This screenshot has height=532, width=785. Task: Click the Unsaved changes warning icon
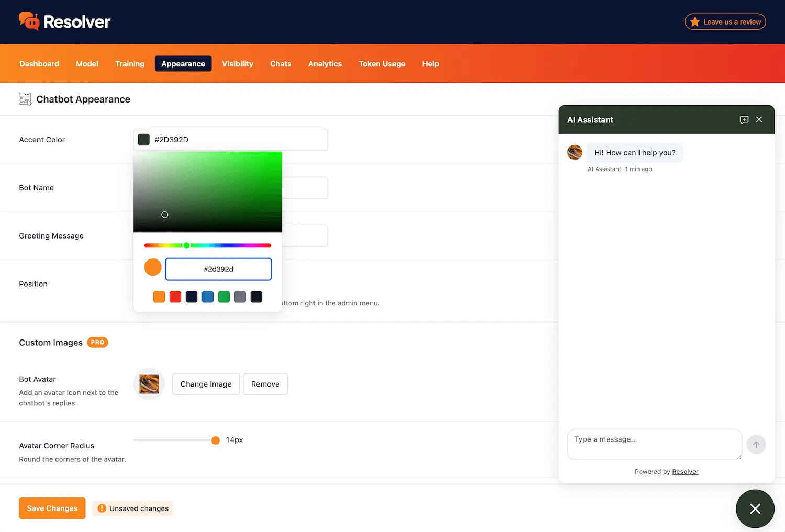[102, 508]
